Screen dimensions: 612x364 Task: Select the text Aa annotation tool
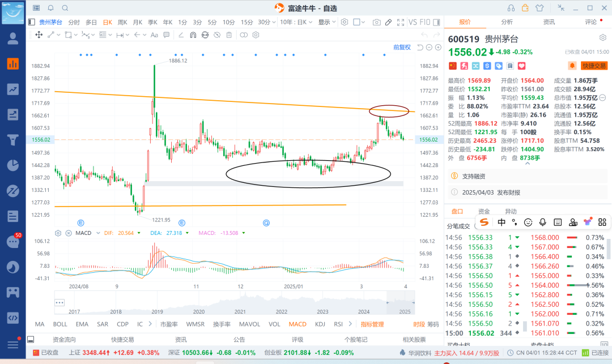tap(154, 35)
